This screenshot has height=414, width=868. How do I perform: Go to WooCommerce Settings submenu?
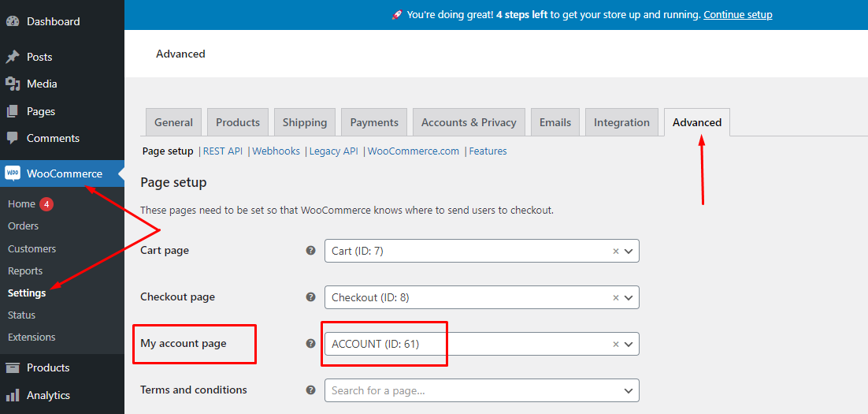click(x=27, y=293)
